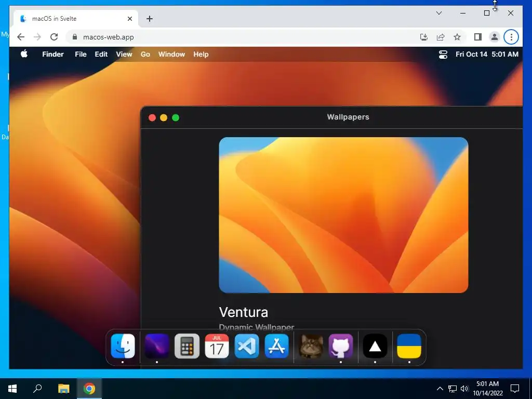This screenshot has height=399, width=532.
Task: Click the green zoom button of Wallpapers window
Action: 176,117
